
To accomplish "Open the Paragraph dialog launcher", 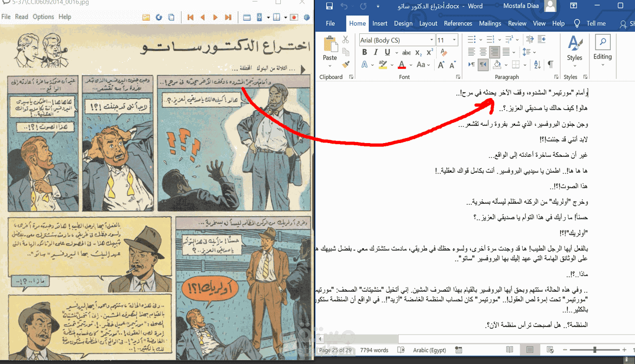I will pyautogui.click(x=556, y=77).
